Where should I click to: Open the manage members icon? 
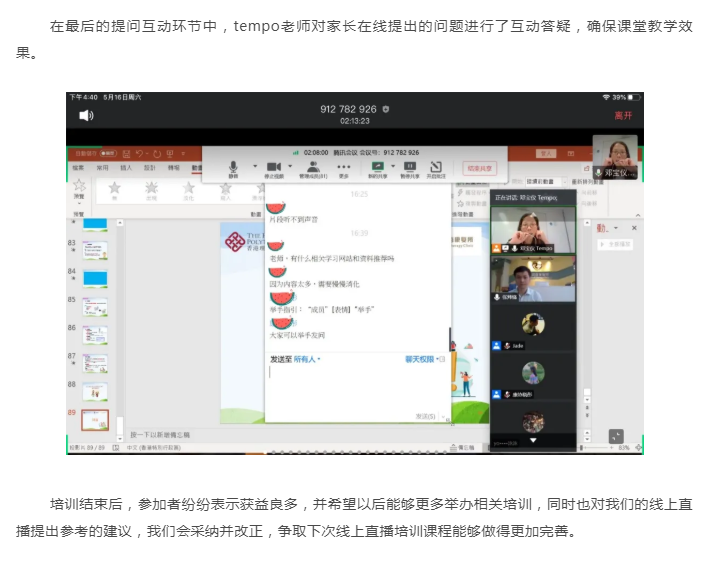(x=313, y=166)
